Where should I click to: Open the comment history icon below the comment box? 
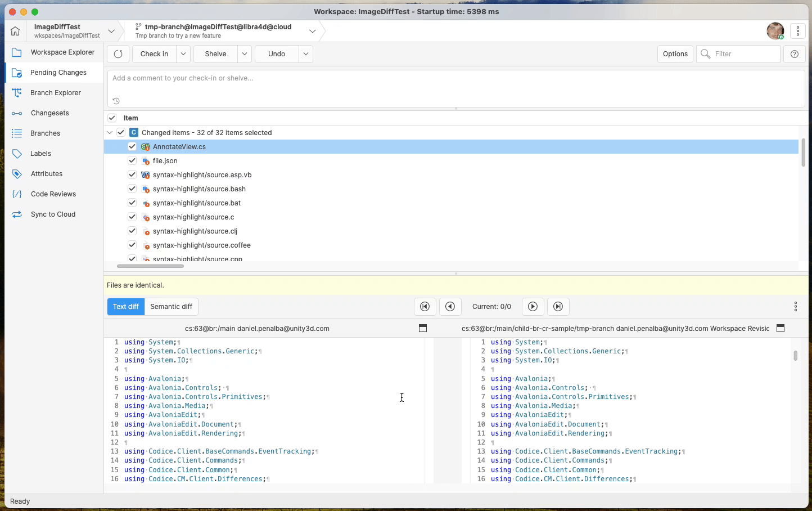[x=116, y=101]
